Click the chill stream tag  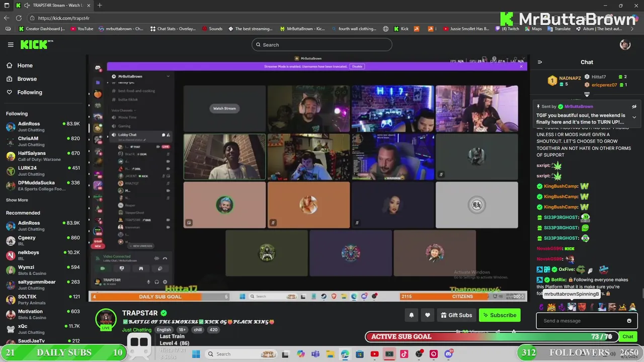coord(198,330)
